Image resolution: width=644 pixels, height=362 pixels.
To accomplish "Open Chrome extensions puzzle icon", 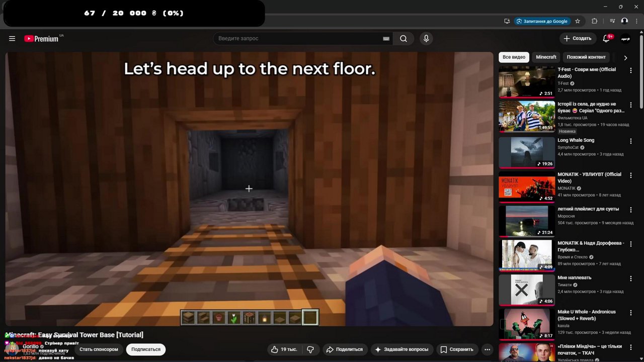I will click(595, 21).
